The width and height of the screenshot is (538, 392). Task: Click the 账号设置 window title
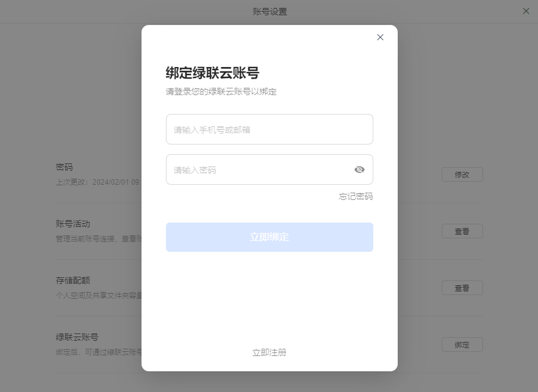coord(270,12)
